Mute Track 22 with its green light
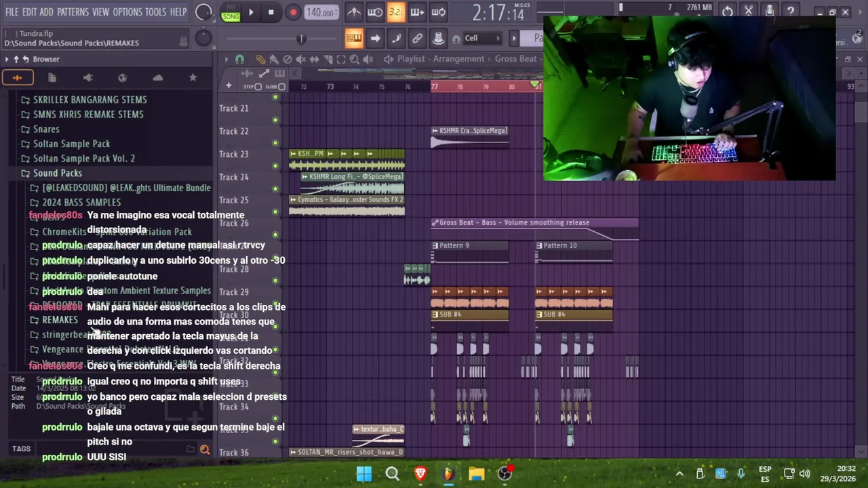 [x=275, y=142]
